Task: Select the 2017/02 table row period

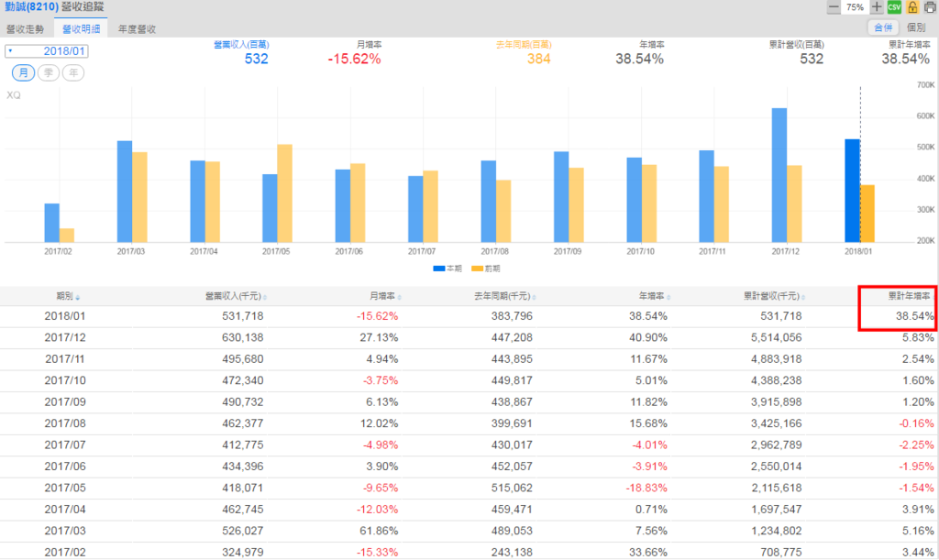Action: (x=65, y=553)
